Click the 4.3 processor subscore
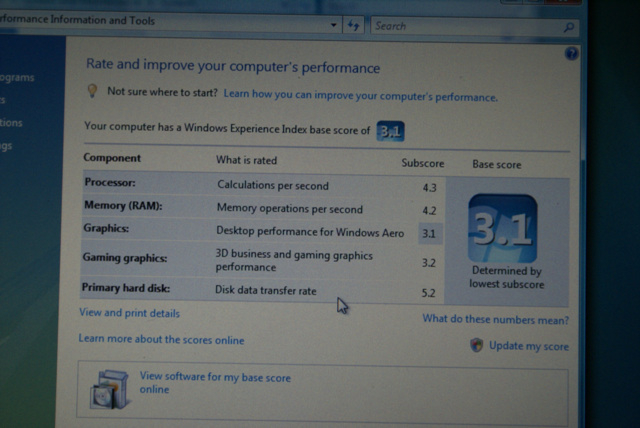 (429, 188)
